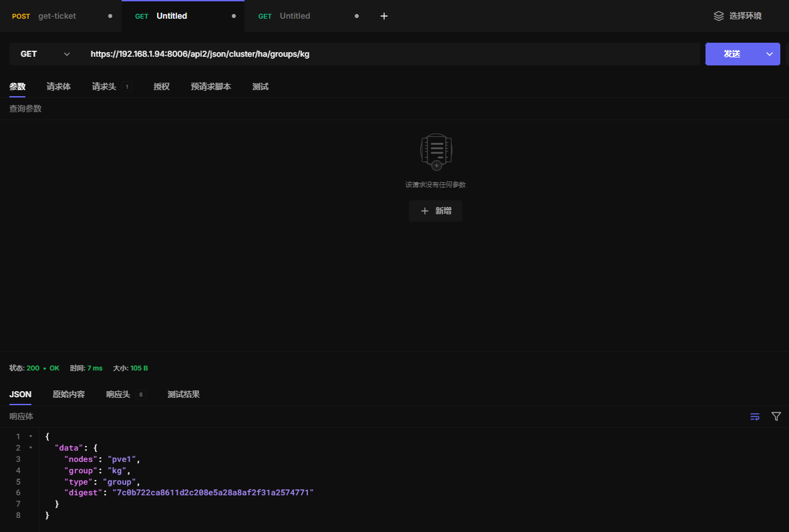Viewport: 789px width, 532px height.
Task: Click the filter funnel icon in response
Action: click(x=776, y=417)
